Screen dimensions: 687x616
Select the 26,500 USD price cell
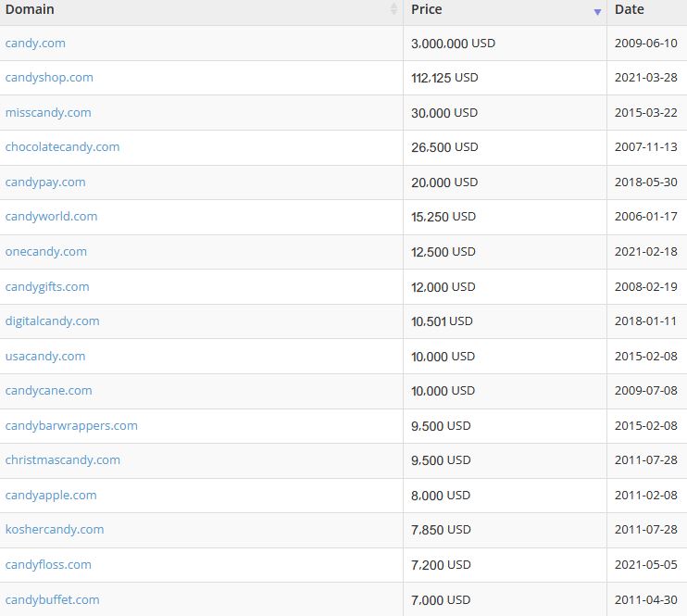tap(506, 147)
